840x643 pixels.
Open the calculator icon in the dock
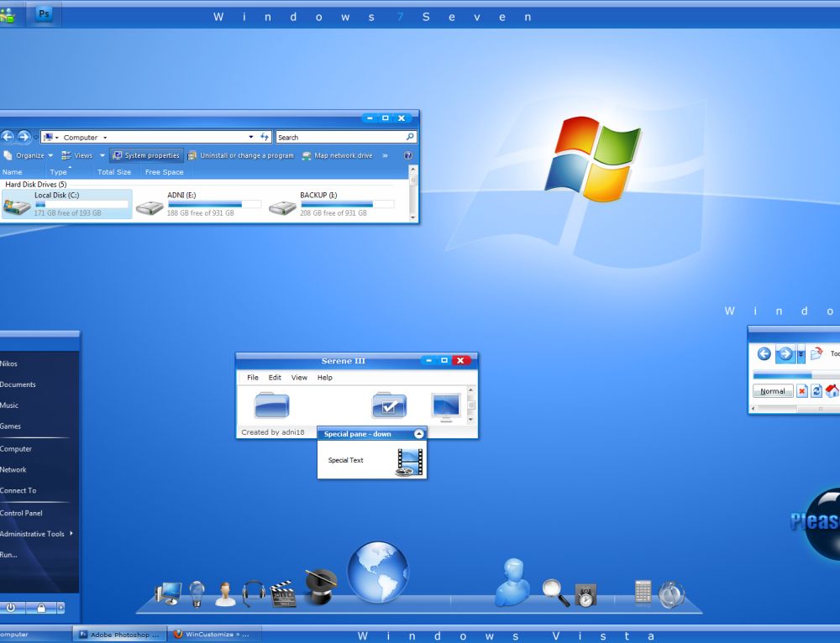point(643,592)
